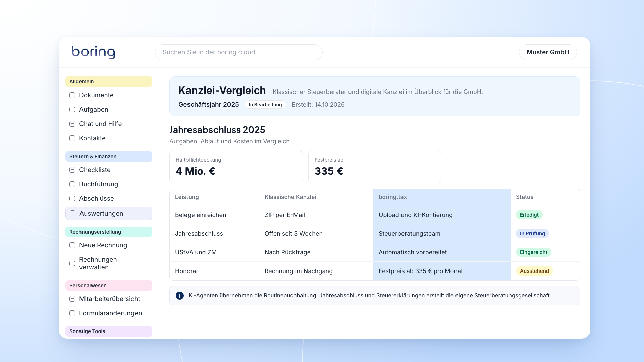
Task: Open Dokumente in the sidebar
Action: 109,95
